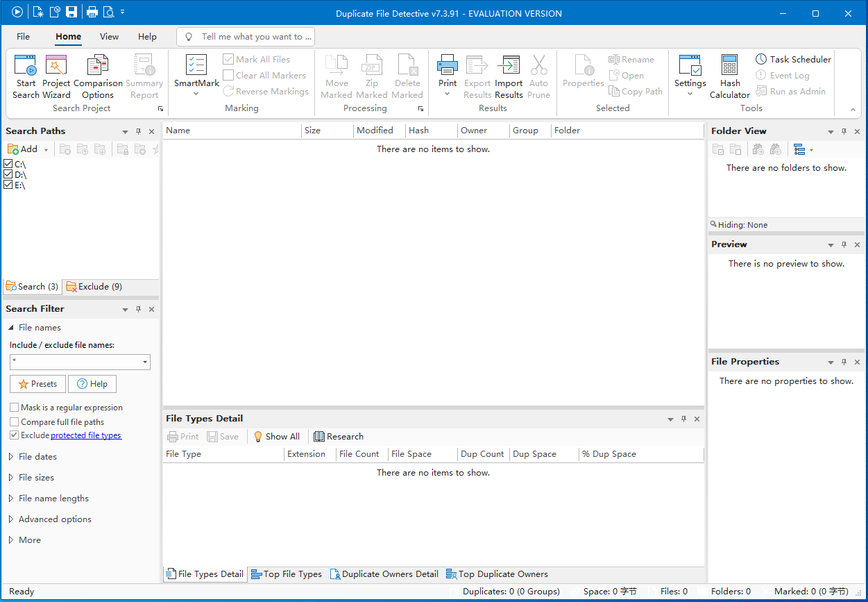
Task: Open Task Scheduler
Action: pos(793,60)
